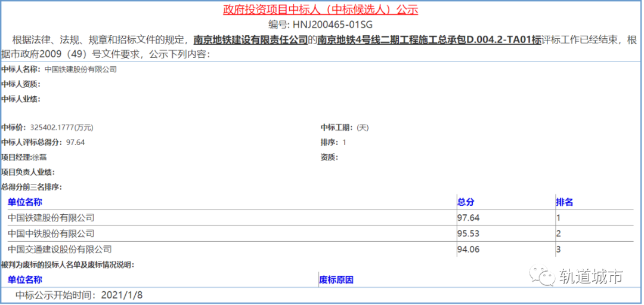Click the 总分 column header
This screenshot has width=644, height=305.
pyautogui.click(x=466, y=202)
